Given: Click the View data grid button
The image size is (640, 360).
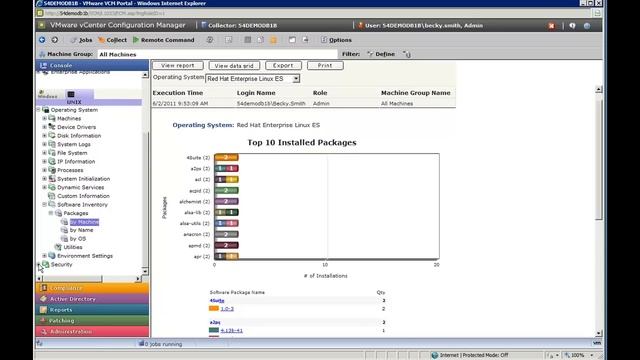Looking at the screenshot, I should [234, 65].
